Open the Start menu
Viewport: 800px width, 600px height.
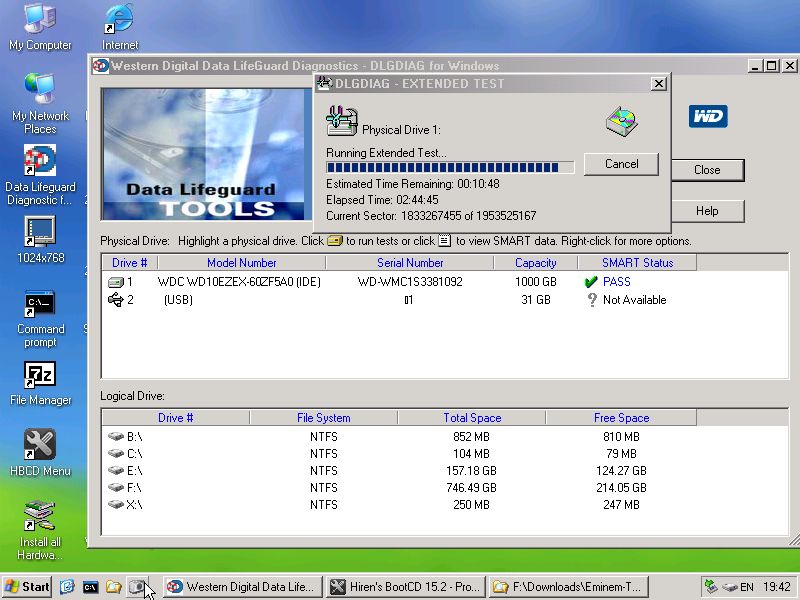pos(28,587)
